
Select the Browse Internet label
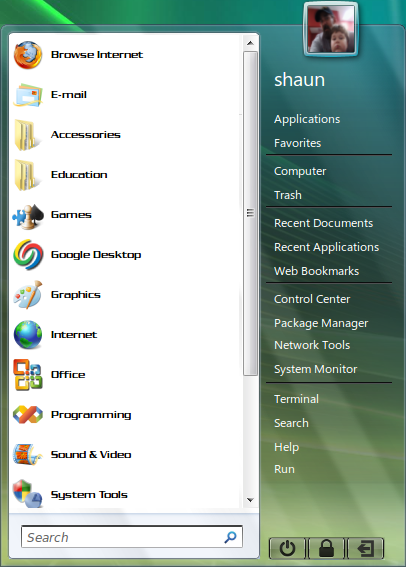pyautogui.click(x=97, y=55)
